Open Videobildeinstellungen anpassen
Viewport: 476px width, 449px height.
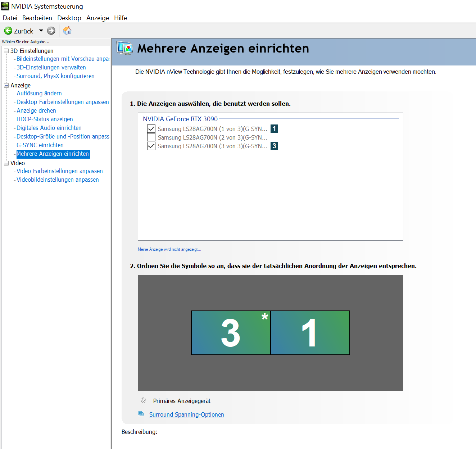click(58, 180)
